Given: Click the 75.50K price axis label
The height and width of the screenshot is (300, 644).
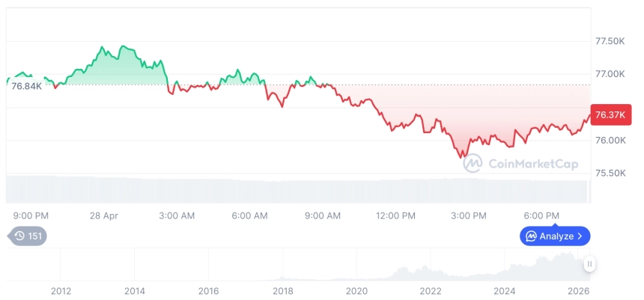Looking at the screenshot, I should click(x=610, y=174).
